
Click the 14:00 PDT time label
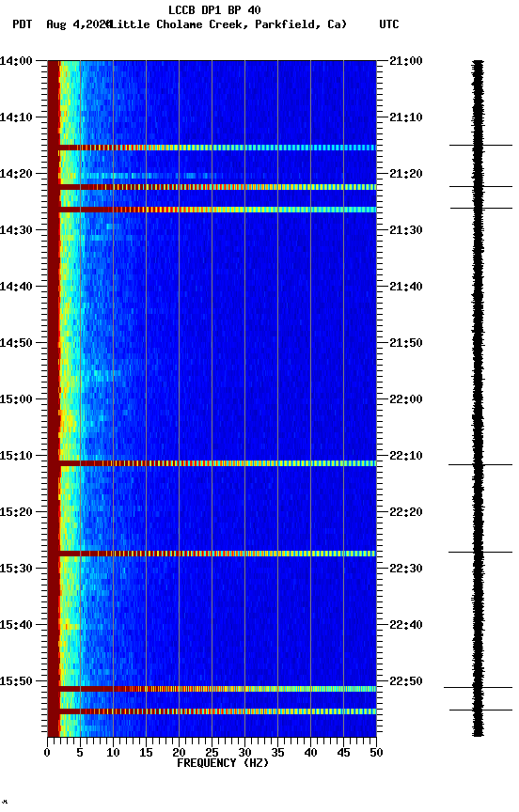coord(16,61)
